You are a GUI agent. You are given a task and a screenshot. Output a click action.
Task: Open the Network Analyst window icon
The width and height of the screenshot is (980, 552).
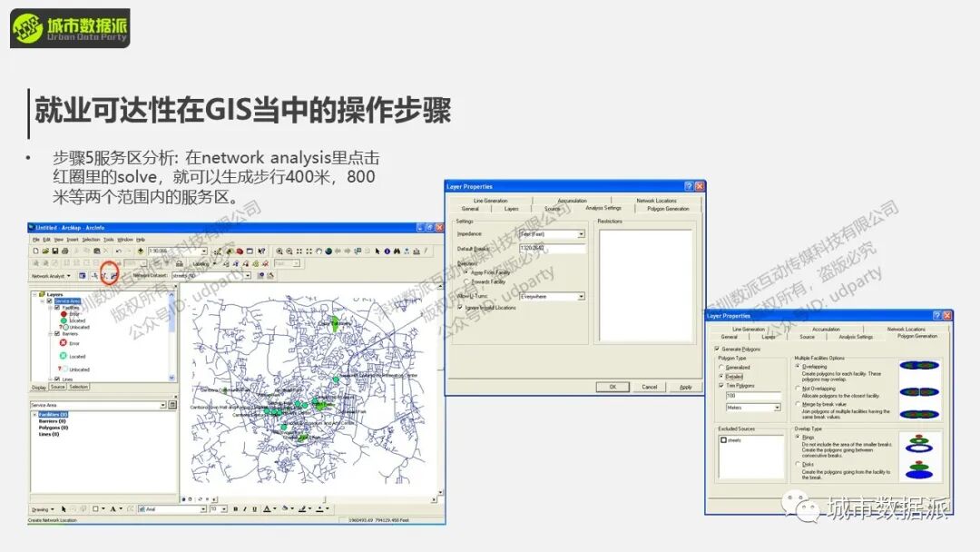(82, 275)
